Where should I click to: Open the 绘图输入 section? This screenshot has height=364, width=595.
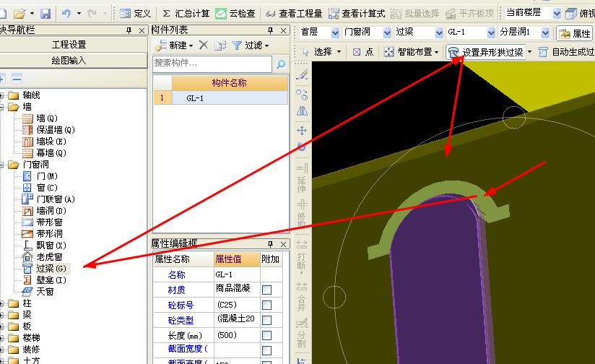pyautogui.click(x=69, y=61)
